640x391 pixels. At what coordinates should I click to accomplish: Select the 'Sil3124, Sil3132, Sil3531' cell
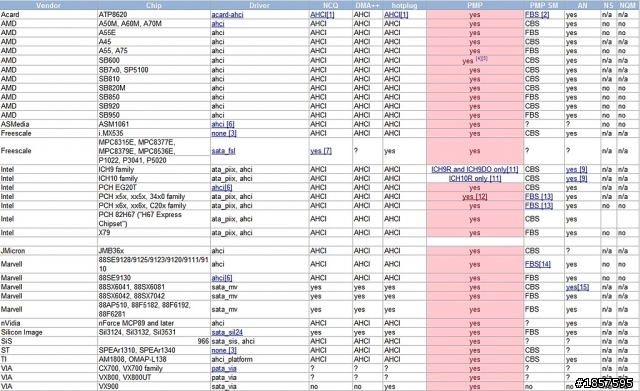pos(154,333)
